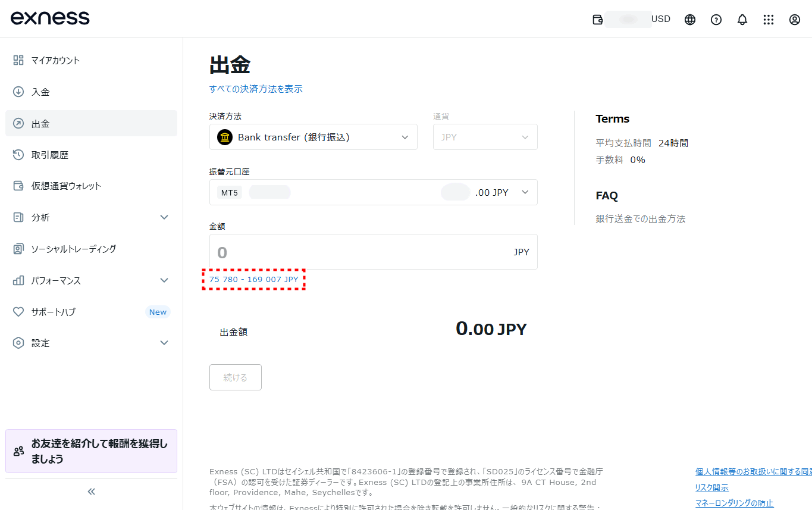Open ソーシャルトレーディング menu item

[x=92, y=249]
